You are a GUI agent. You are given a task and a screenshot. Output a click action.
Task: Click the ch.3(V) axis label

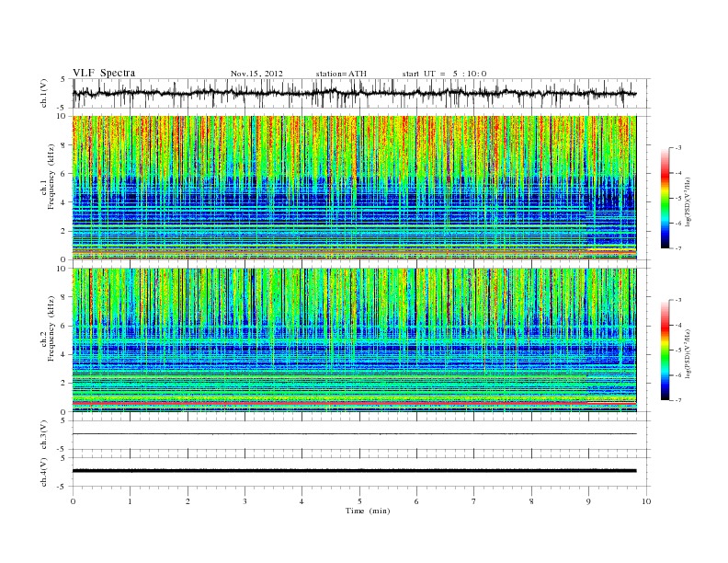click(44, 435)
